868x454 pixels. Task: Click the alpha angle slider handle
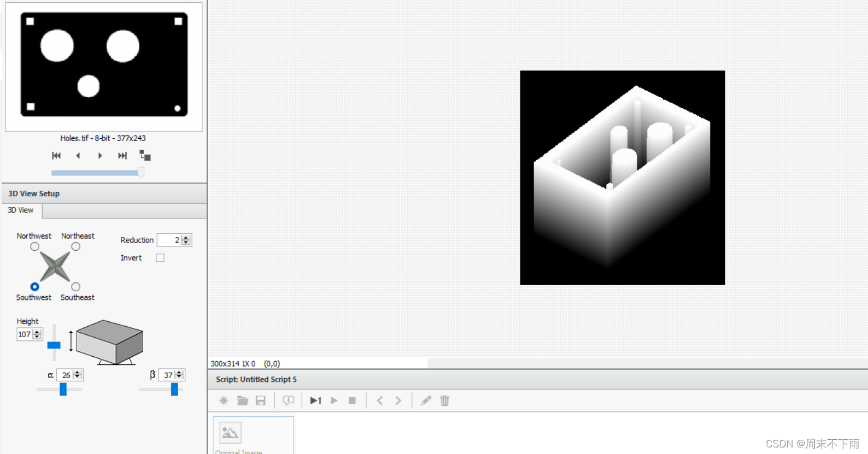63,389
